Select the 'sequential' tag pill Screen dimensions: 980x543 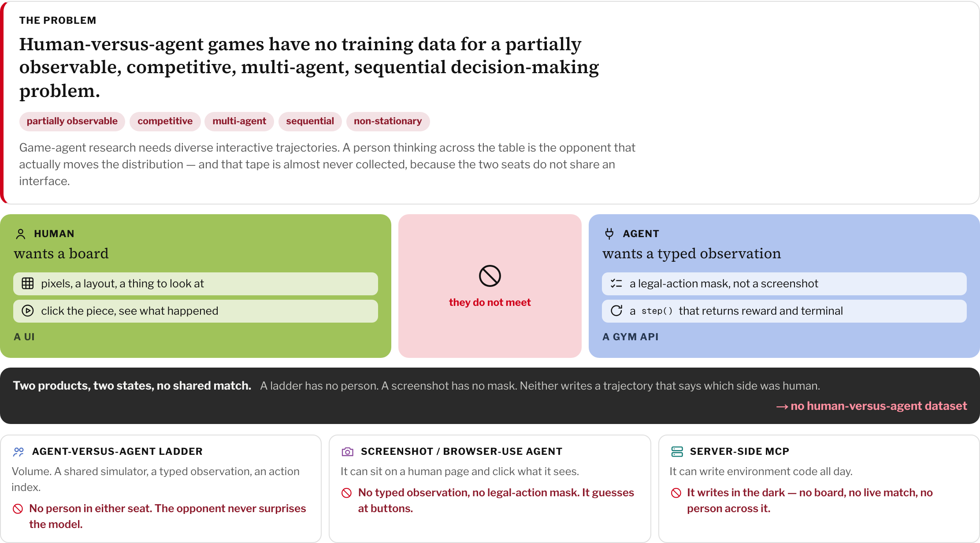[310, 121]
